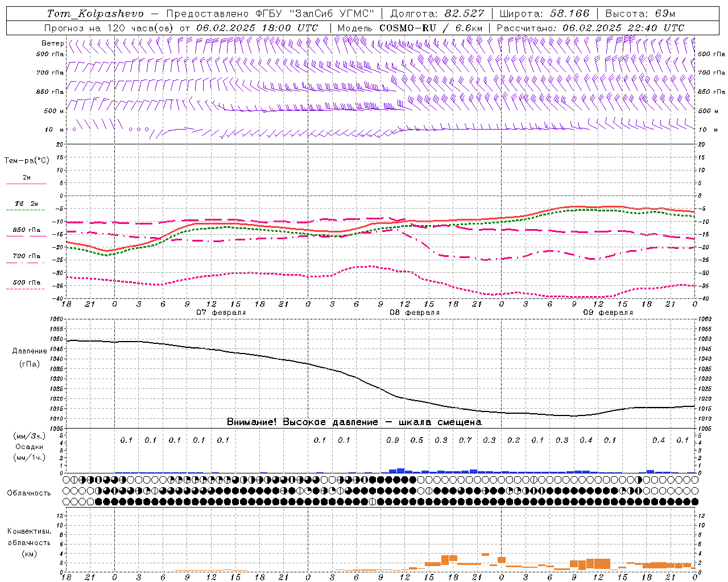728x582 pixels.
Task: Click the '(мм/3ч.)' precipitation unit label
Action: [30, 436]
